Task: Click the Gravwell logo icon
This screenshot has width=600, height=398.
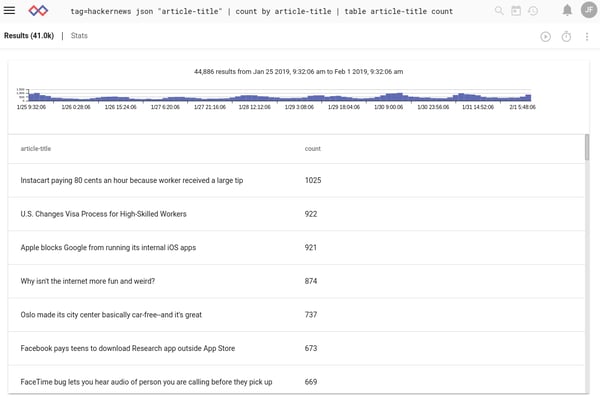Action: [x=38, y=10]
